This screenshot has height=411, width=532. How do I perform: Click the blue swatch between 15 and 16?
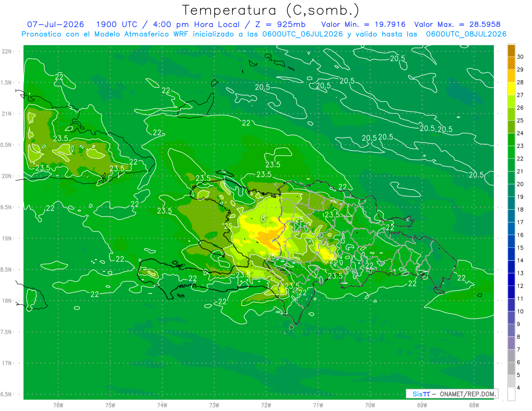pos(511,242)
